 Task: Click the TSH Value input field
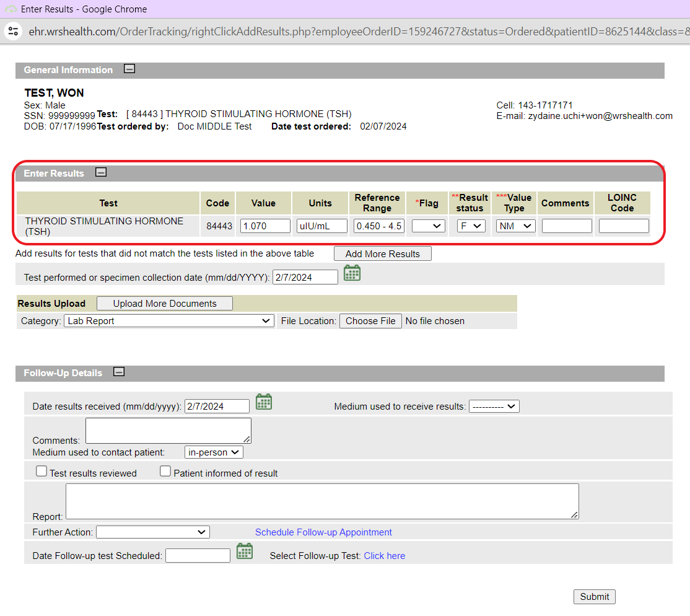(x=265, y=226)
